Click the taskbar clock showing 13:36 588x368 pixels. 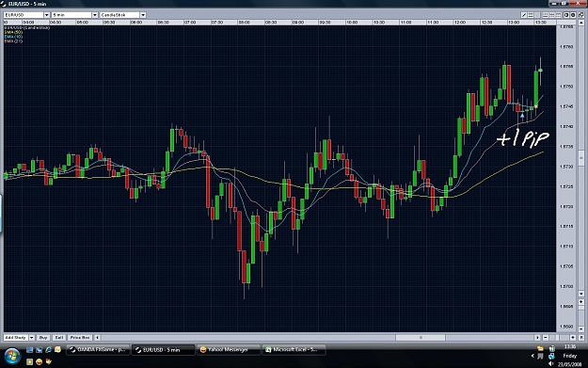click(x=570, y=346)
